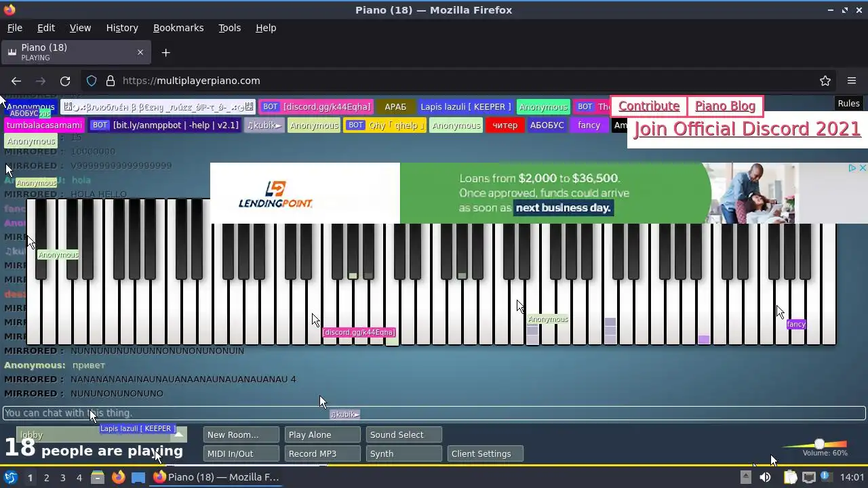Select the АРАБ user tag

coord(395,107)
